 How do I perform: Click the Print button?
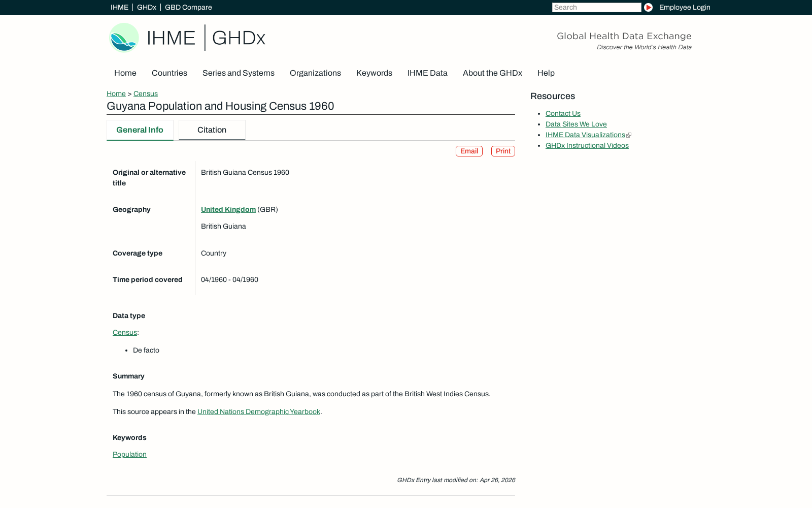(503, 151)
